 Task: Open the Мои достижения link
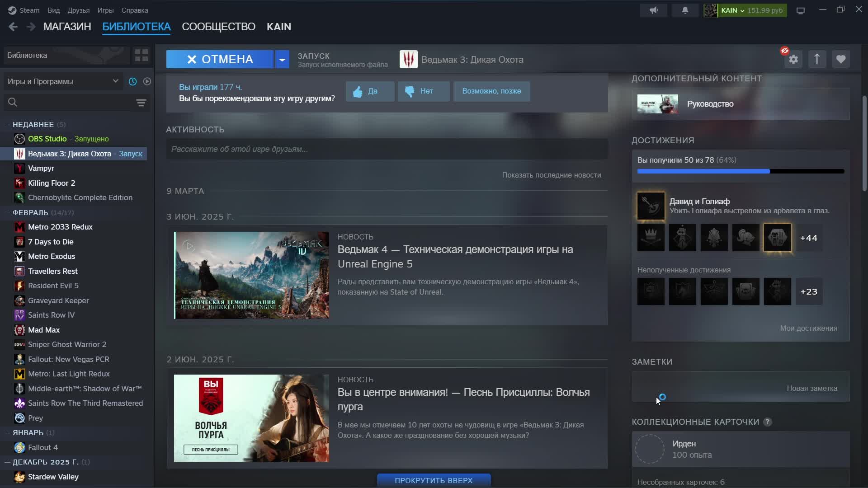pyautogui.click(x=808, y=328)
